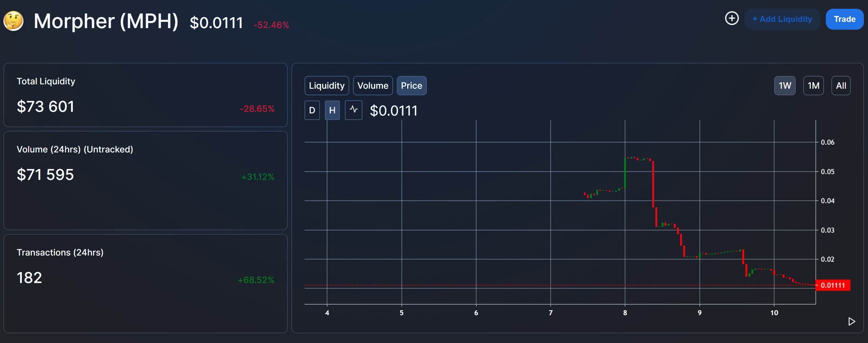Click the 182 transactions count
868x343 pixels.
[29, 278]
